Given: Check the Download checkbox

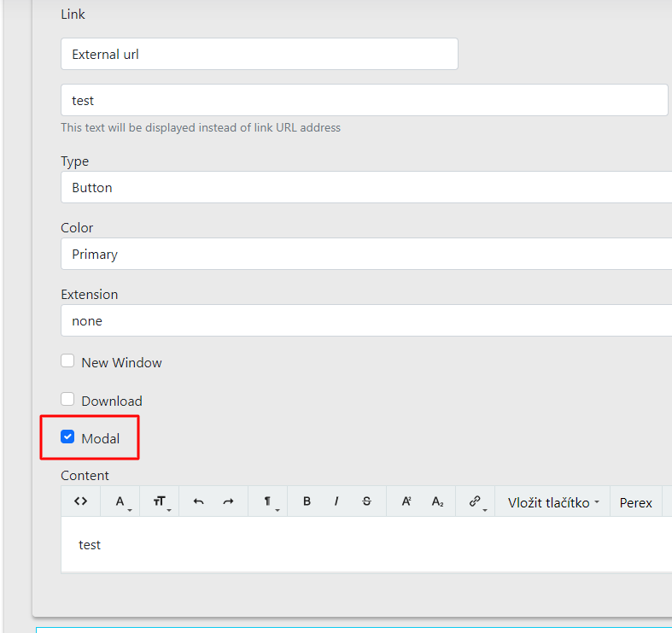Looking at the screenshot, I should pyautogui.click(x=68, y=400).
